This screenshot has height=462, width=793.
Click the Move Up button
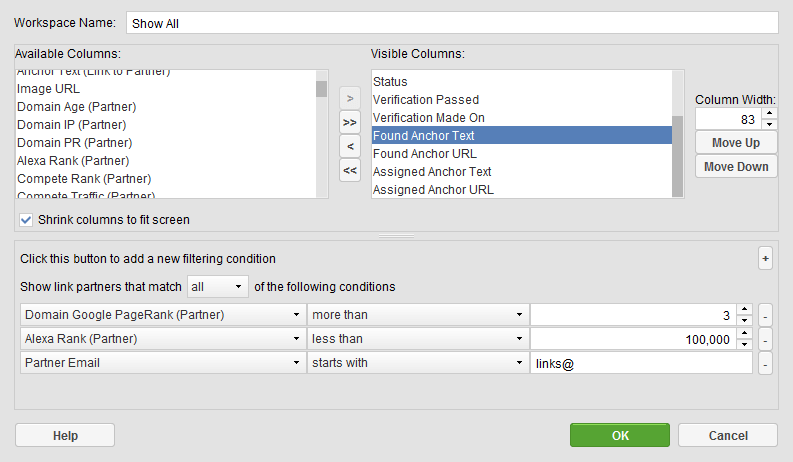(x=736, y=143)
